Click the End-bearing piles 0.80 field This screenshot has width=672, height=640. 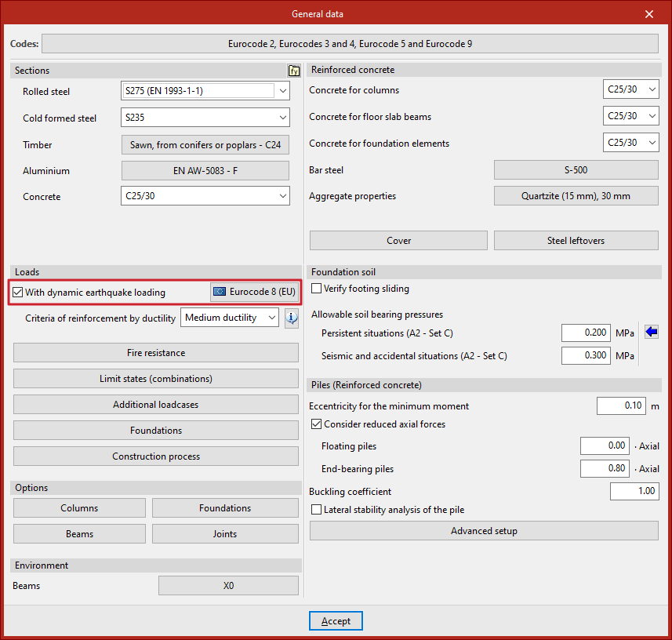click(605, 468)
